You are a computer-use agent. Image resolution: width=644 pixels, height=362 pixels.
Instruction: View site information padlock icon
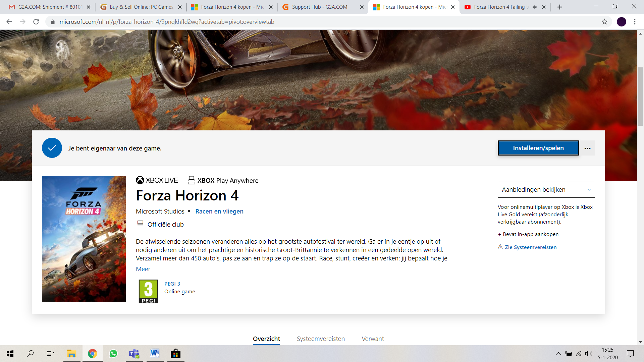click(x=53, y=22)
